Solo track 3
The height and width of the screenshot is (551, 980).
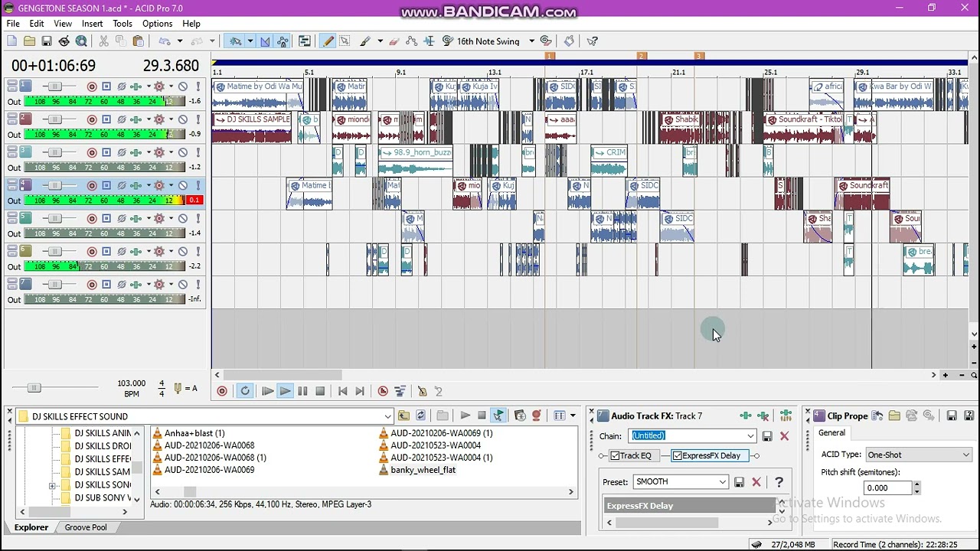[198, 152]
